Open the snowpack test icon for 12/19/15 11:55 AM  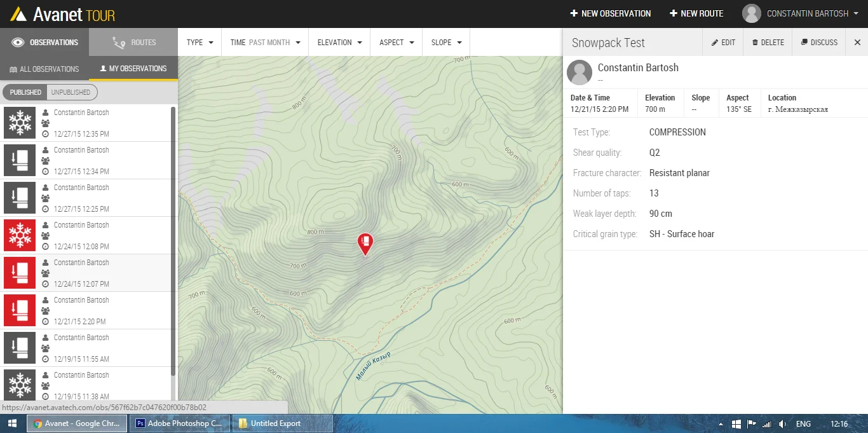click(x=20, y=348)
